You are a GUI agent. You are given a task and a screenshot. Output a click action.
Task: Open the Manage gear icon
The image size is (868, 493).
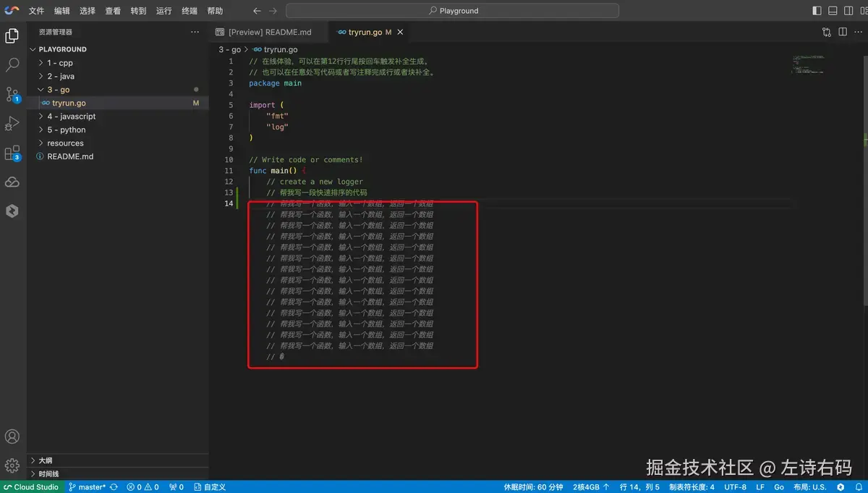(12, 465)
